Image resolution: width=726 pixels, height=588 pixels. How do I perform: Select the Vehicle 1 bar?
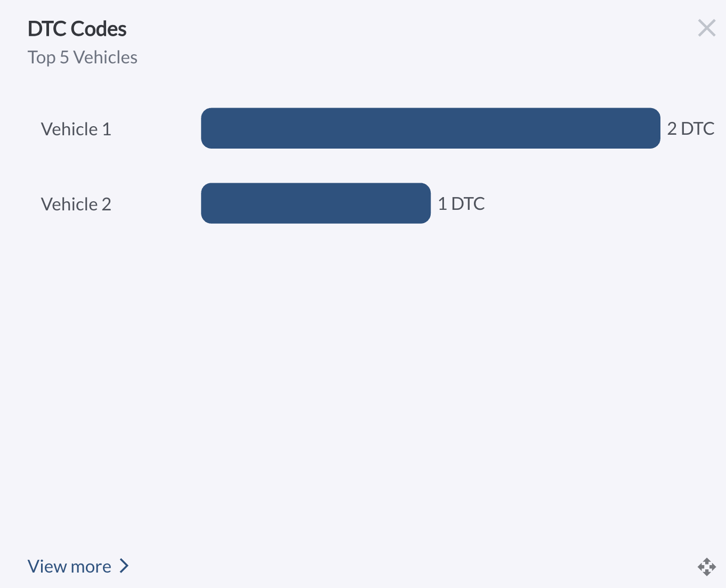(x=430, y=128)
